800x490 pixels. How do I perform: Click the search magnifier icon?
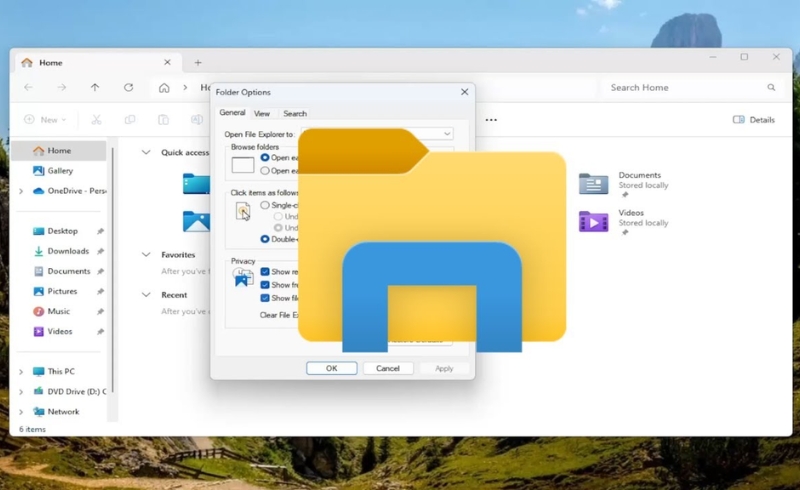pyautogui.click(x=771, y=87)
